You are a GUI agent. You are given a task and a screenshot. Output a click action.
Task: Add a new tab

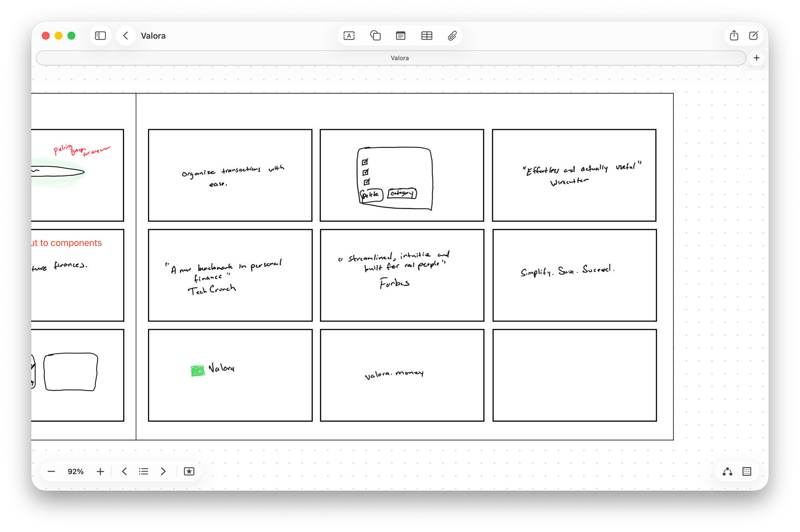(756, 58)
